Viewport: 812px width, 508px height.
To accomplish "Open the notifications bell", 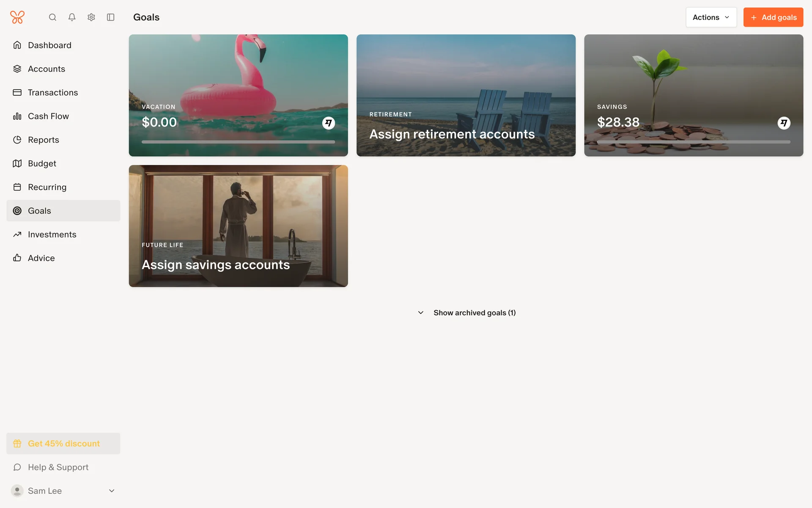I will 72,17.
